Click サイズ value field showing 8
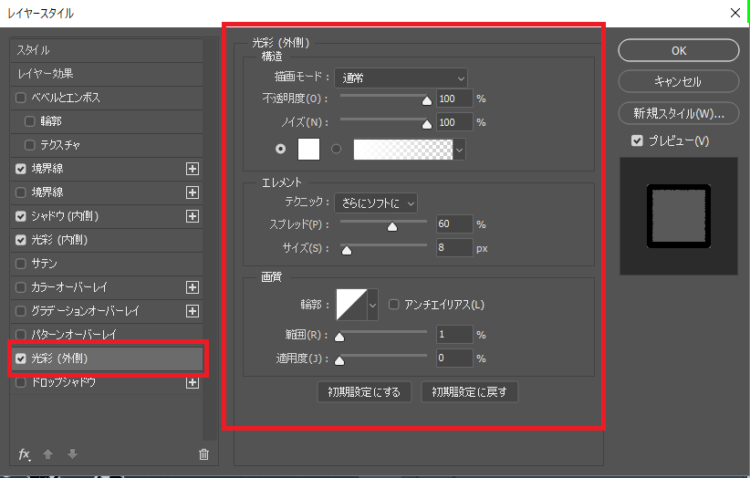The width and height of the screenshot is (750, 478). [454, 248]
